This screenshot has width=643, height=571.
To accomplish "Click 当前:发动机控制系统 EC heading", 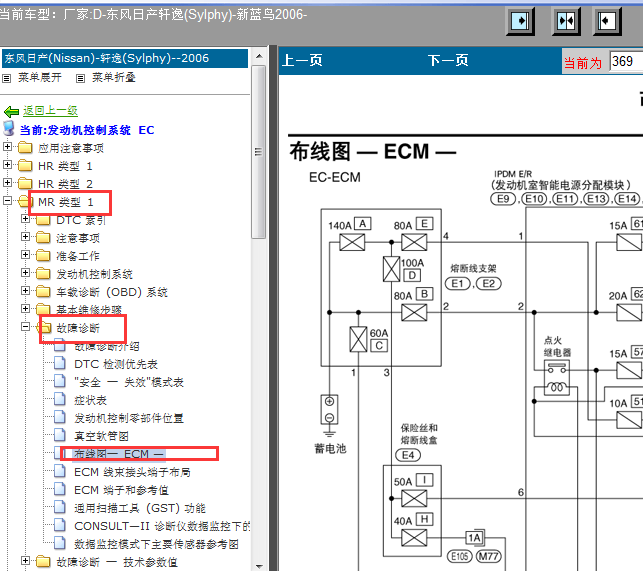I will tap(87, 130).
